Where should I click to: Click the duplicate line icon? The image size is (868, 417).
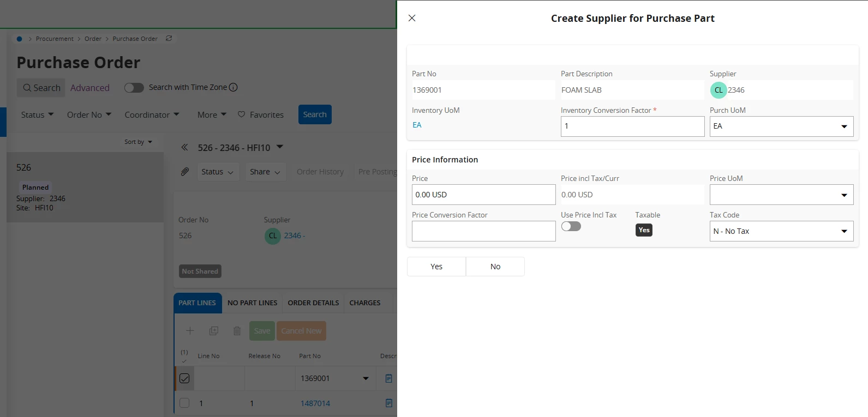click(x=214, y=331)
